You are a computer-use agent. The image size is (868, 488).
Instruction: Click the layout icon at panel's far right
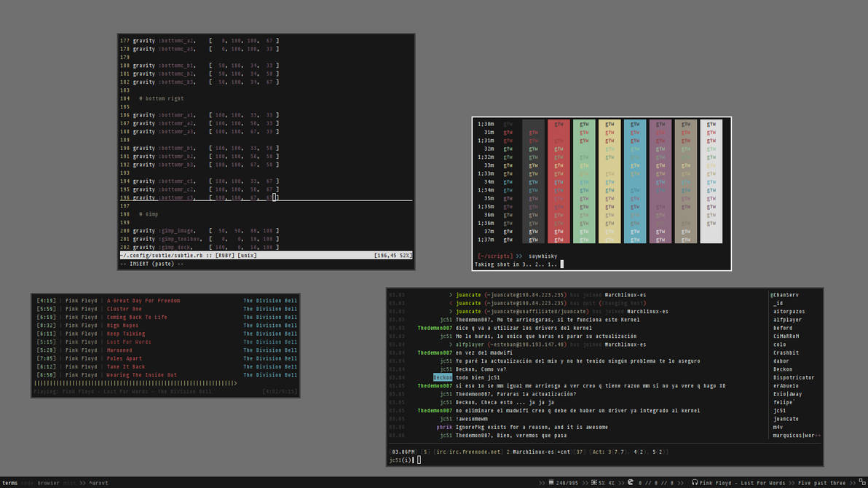pos(862,482)
